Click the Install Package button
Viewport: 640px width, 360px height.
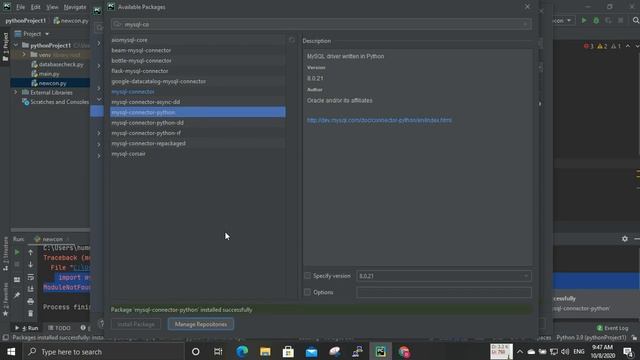point(136,324)
